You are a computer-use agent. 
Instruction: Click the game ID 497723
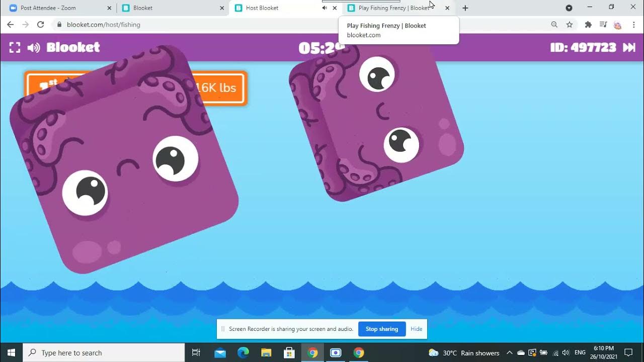583,47
